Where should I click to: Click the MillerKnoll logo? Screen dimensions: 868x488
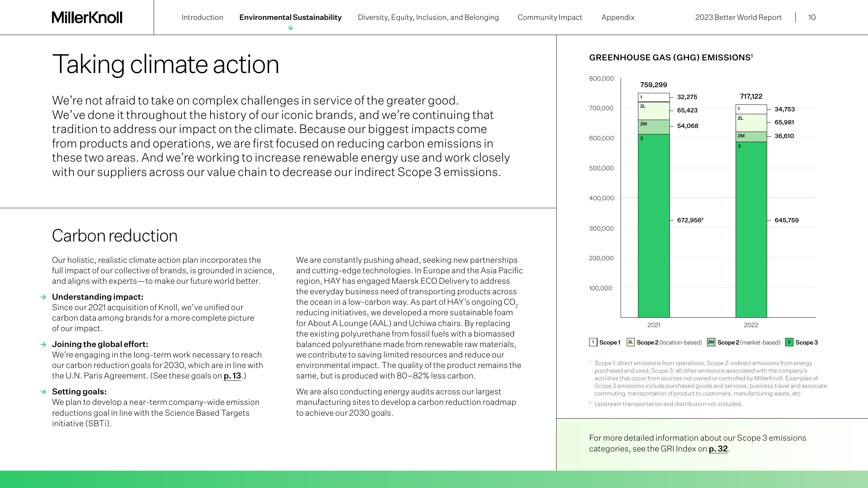87,17
